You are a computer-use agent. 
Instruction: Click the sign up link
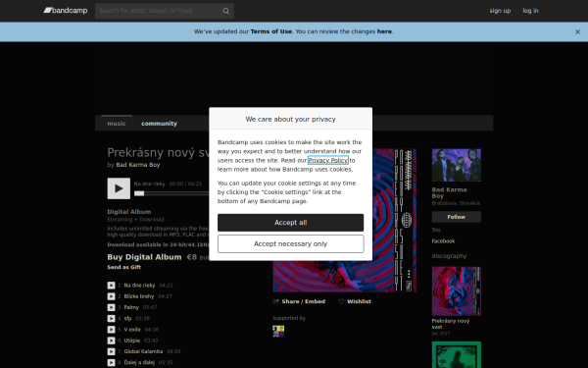pos(500,11)
